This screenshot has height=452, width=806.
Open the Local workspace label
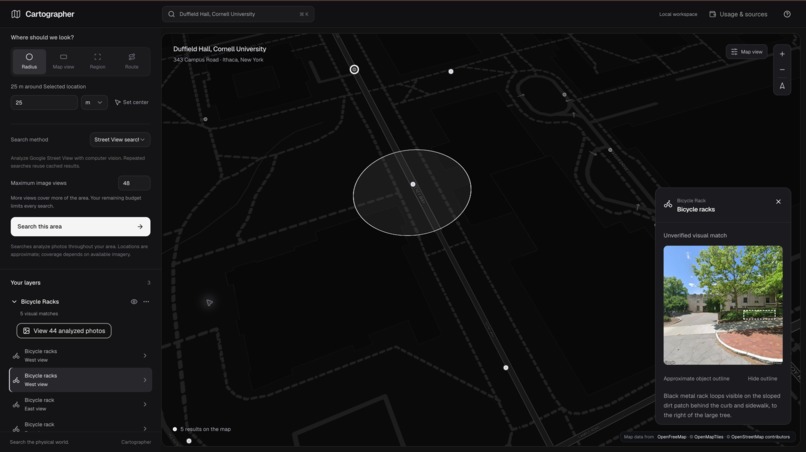(x=678, y=14)
